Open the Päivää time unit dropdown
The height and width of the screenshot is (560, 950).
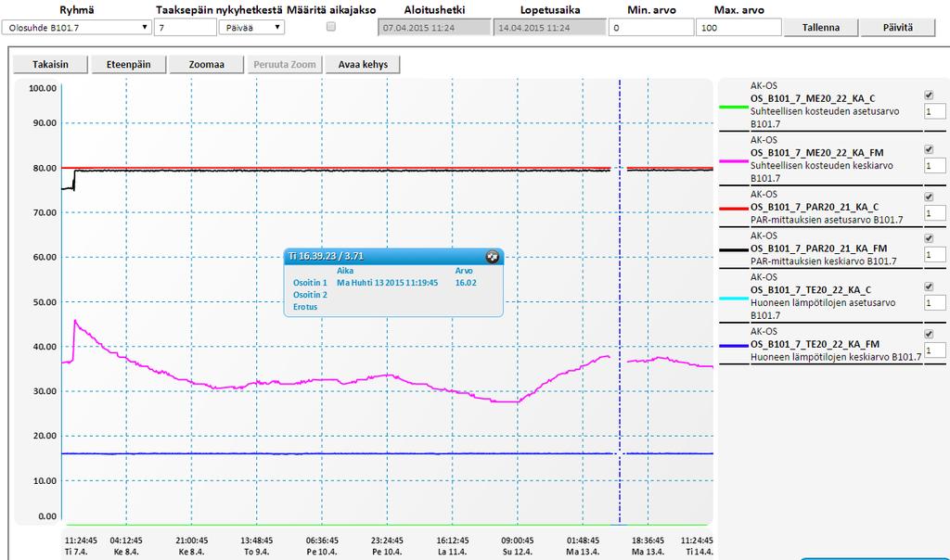pyautogui.click(x=251, y=27)
